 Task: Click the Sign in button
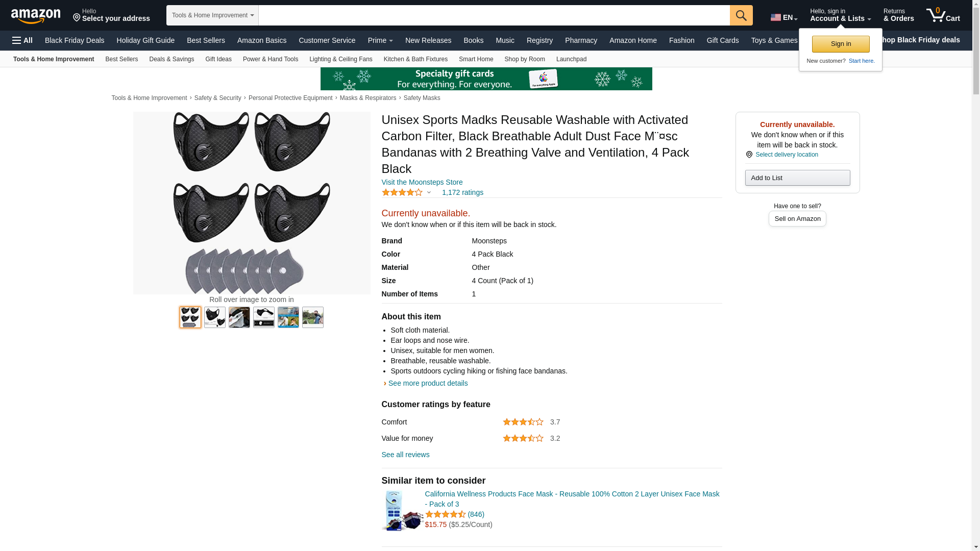[841, 44]
